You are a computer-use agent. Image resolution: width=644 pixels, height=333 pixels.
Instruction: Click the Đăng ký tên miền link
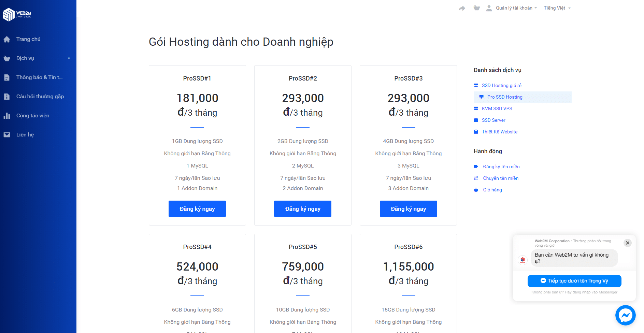pyautogui.click(x=501, y=167)
